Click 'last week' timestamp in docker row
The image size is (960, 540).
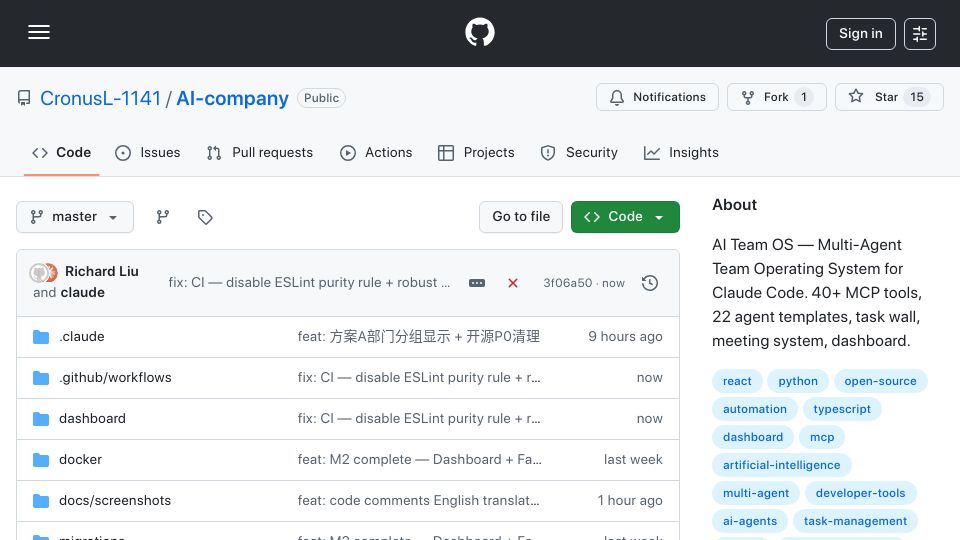coord(633,460)
